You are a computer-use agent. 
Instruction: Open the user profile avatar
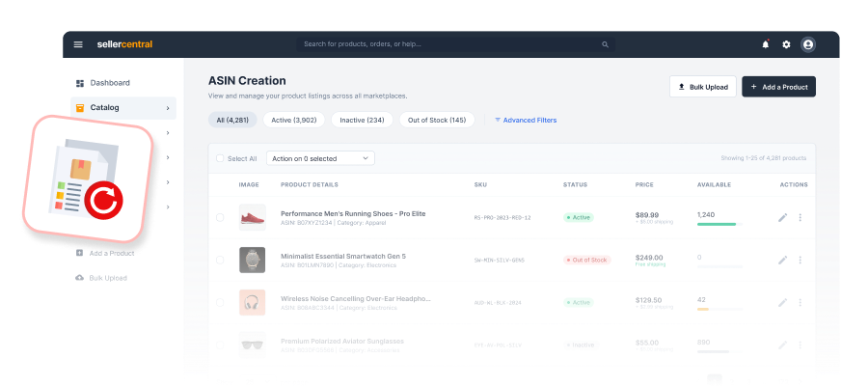coord(808,44)
